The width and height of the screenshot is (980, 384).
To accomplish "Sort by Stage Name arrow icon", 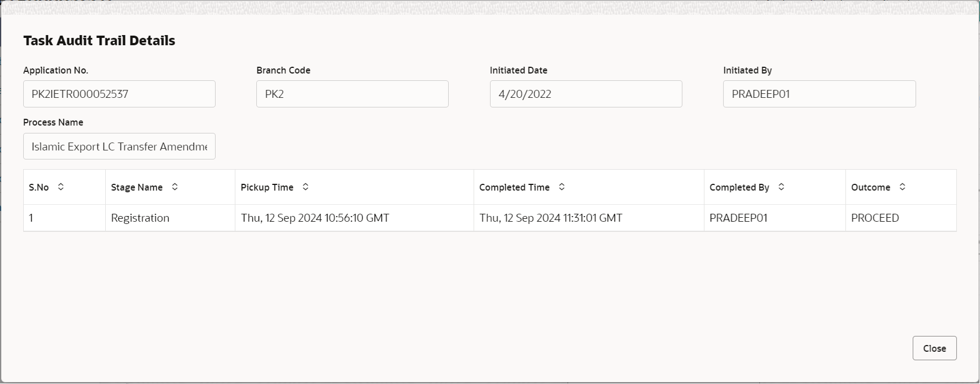I will (175, 187).
